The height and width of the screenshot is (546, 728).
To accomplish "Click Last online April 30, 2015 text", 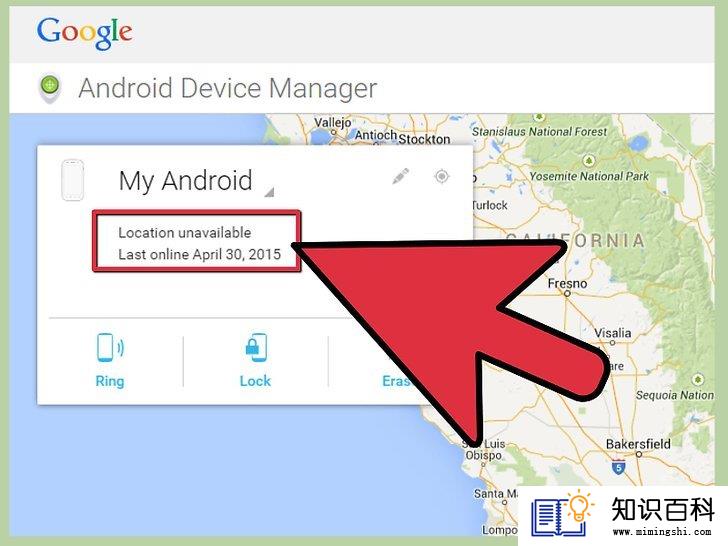I will pos(200,254).
